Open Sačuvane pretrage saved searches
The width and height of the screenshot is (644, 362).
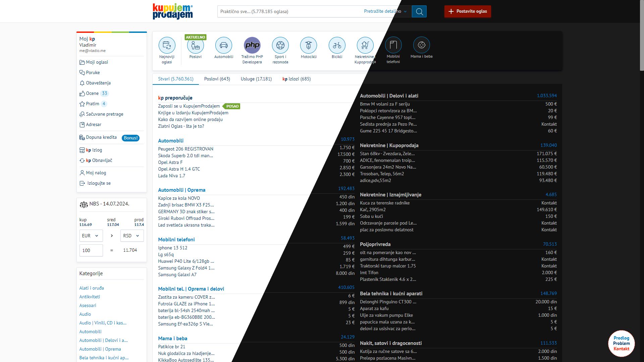[x=101, y=114]
